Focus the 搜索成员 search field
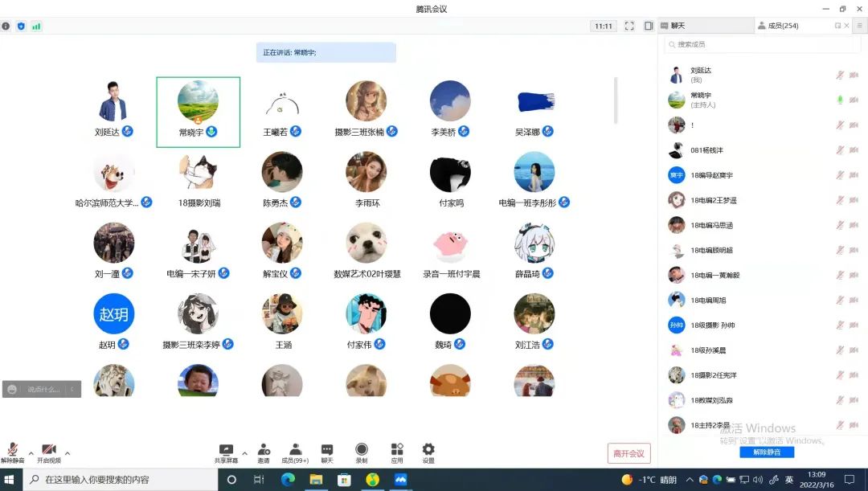This screenshot has height=491, width=868. coord(762,44)
